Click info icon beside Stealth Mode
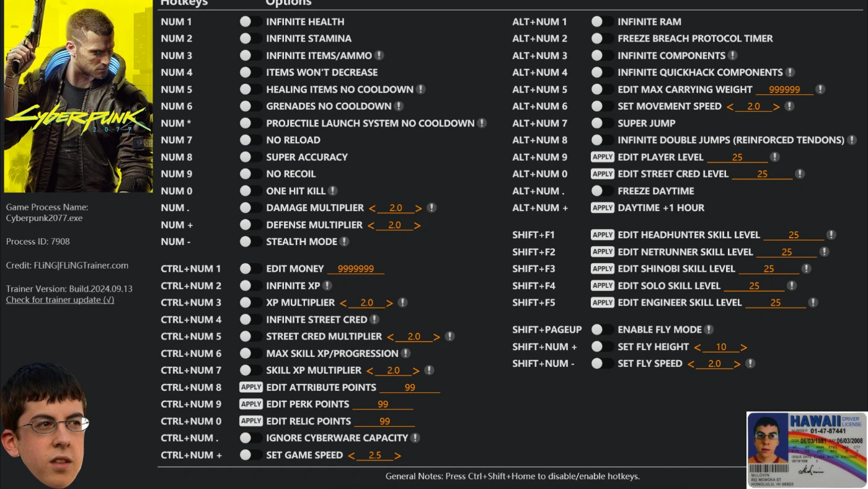 [x=344, y=241]
